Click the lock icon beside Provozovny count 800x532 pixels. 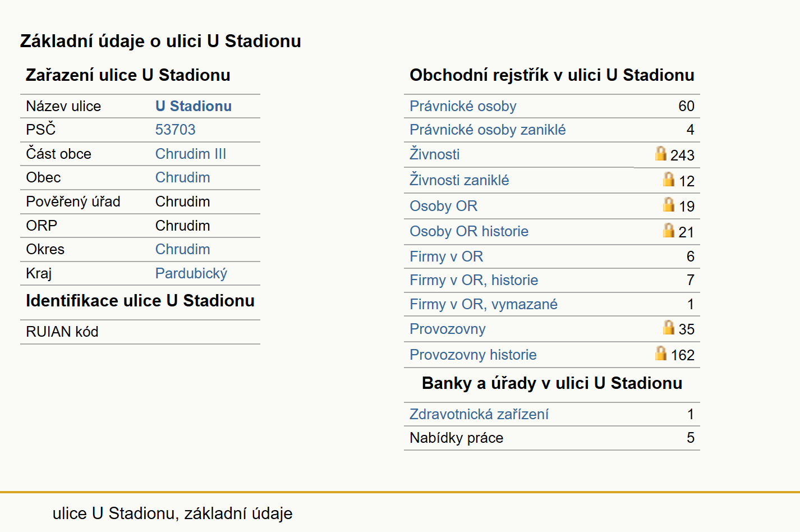[x=669, y=327]
